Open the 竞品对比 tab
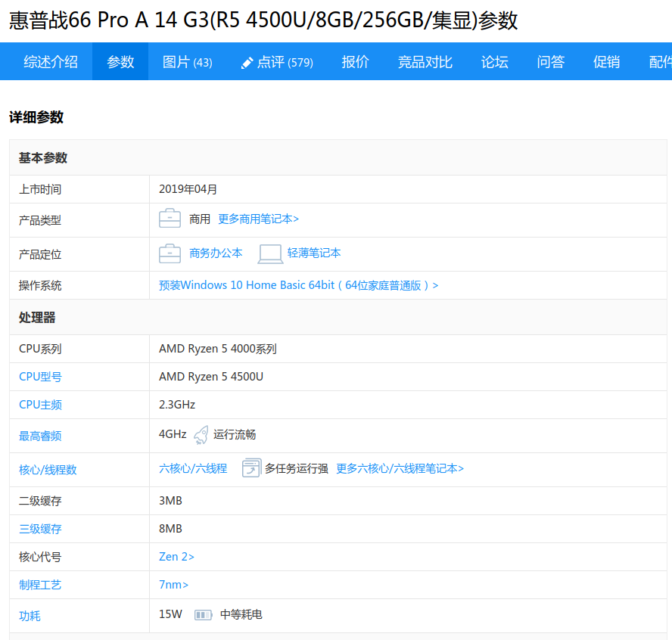Viewport: 672px width, 640px height. (425, 62)
